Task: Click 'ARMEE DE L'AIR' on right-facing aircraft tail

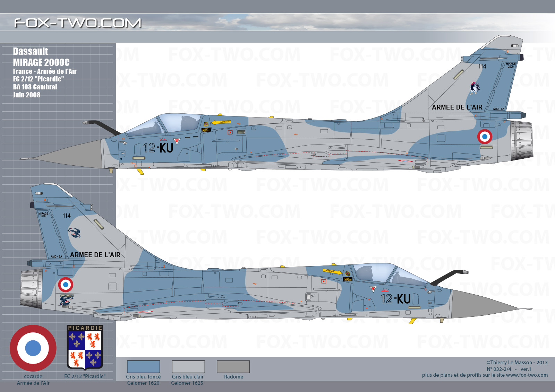Action: (x=95, y=255)
